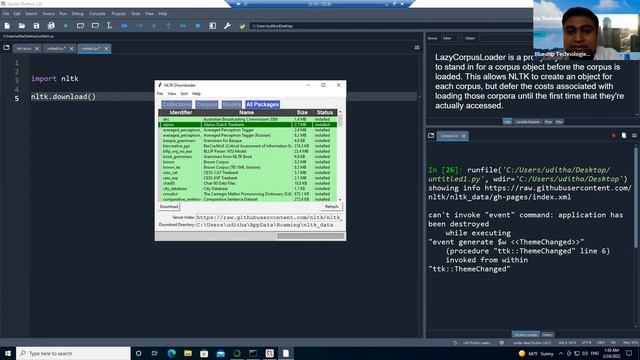Open the Debug menu in Spyder

coord(77,13)
